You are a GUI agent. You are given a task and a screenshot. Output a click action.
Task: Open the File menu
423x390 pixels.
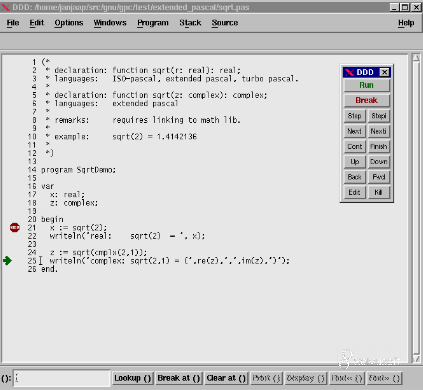13,23
